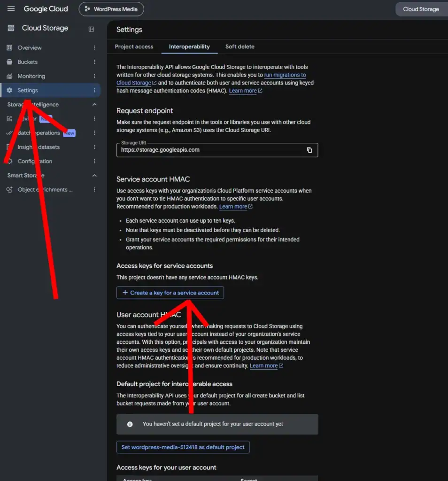Set wordpress-media-512418 as default project
The width and height of the screenshot is (448, 481).
pos(183,447)
